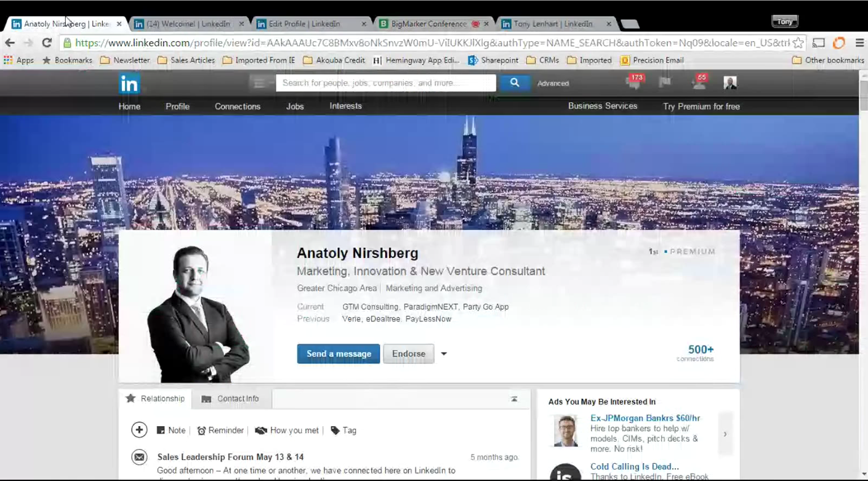Click the browser Back arrow
Screen dimensions: 868x481
pos(10,42)
